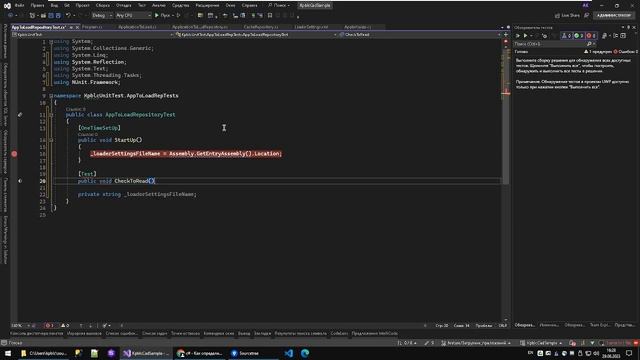Pin the AppToLoadRepositoryTest.cs tab
Viewport: 640px width, 360px height.
[x=71, y=27]
